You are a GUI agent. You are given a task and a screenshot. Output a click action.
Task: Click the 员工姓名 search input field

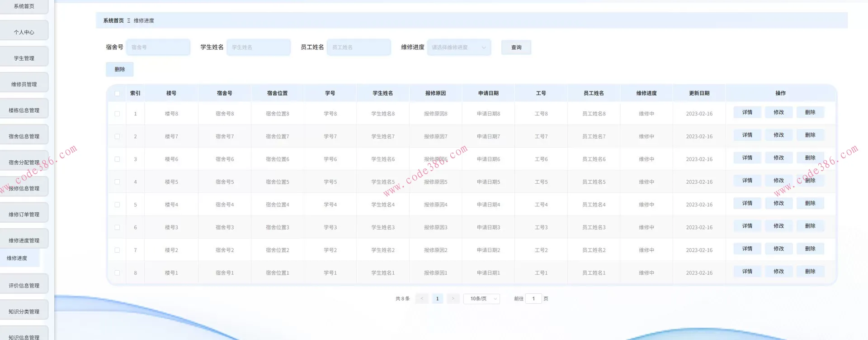pos(359,48)
